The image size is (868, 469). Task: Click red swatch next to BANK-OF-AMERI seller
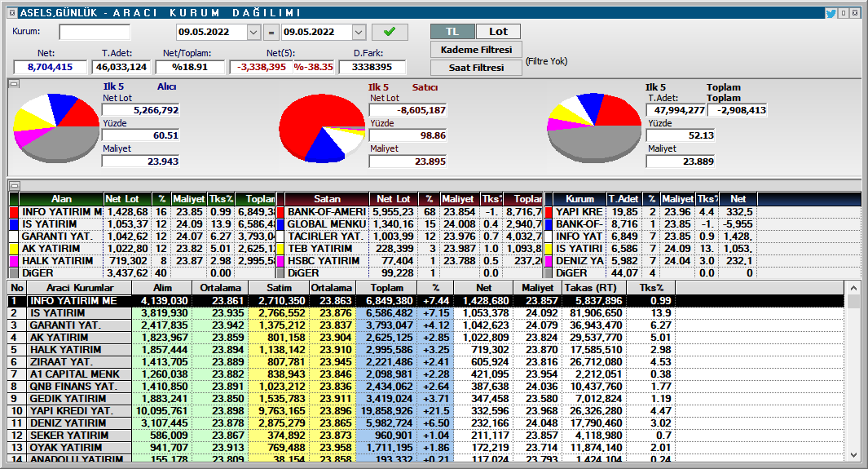click(280, 212)
